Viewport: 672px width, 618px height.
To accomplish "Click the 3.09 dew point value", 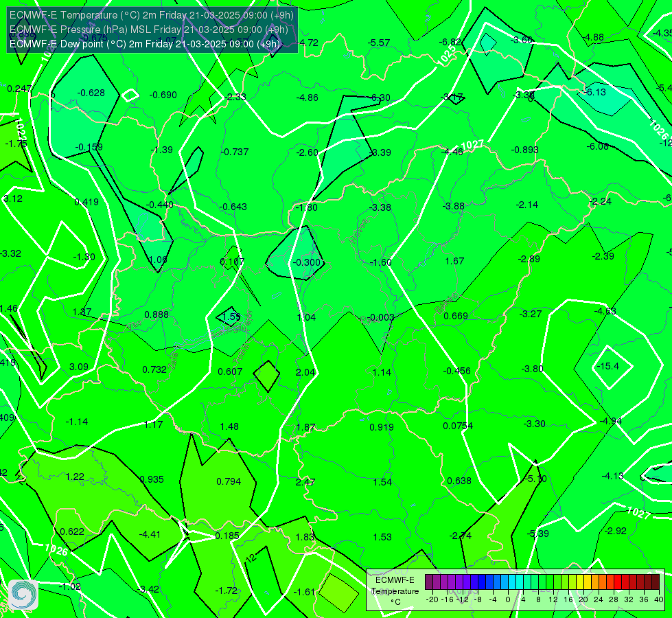I will (x=78, y=367).
